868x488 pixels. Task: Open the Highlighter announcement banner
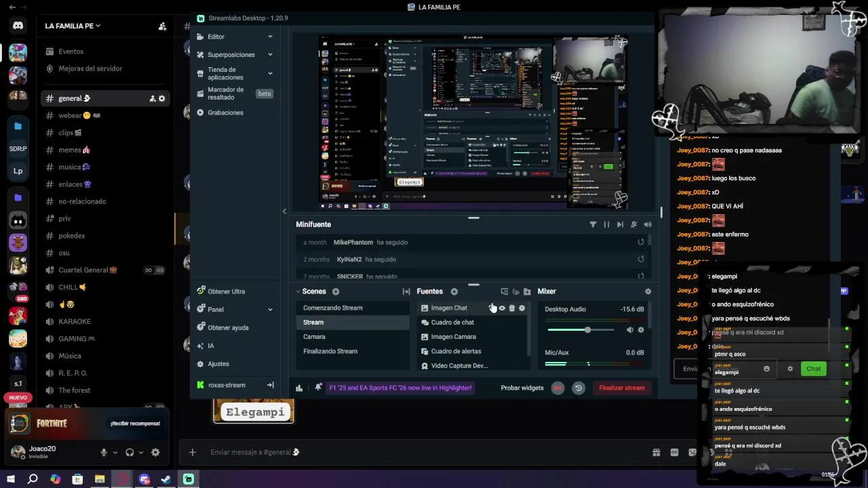point(400,388)
